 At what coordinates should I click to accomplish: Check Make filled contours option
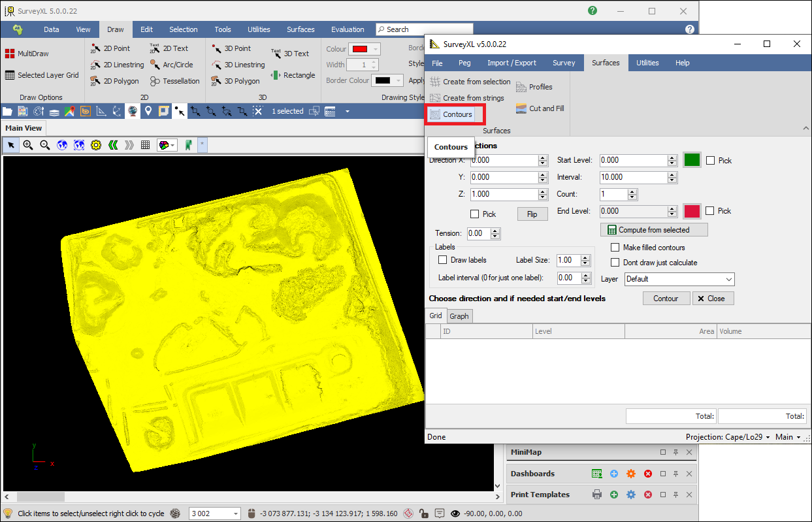(x=615, y=248)
